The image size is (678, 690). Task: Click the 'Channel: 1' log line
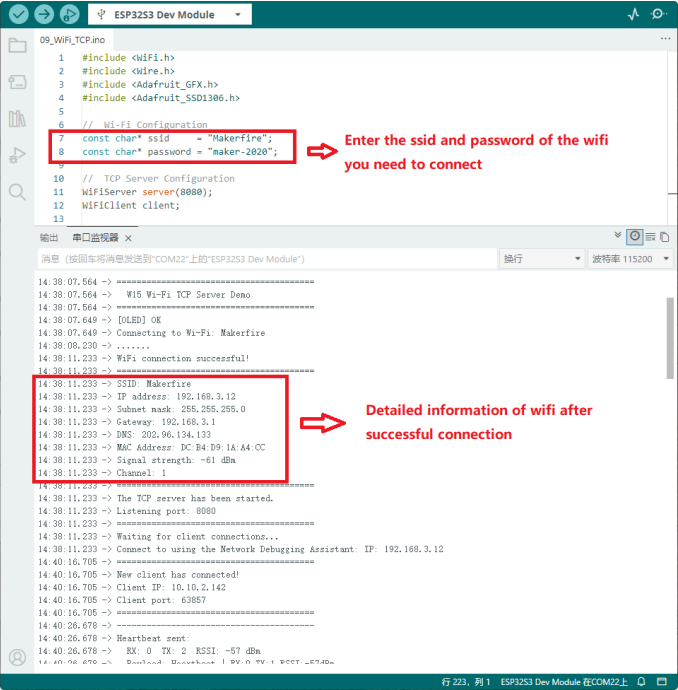point(102,473)
